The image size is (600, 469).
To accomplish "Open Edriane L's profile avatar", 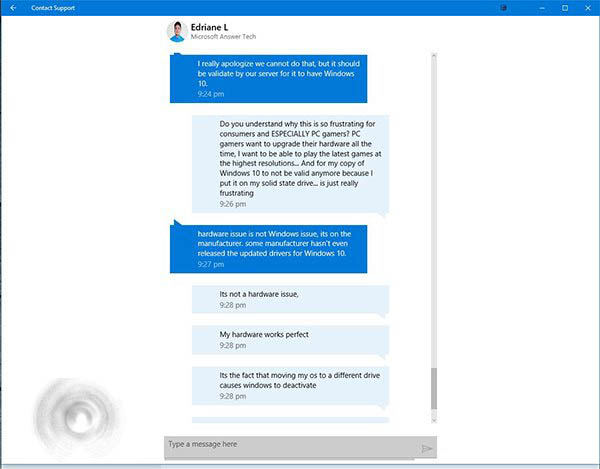I will pyautogui.click(x=177, y=31).
